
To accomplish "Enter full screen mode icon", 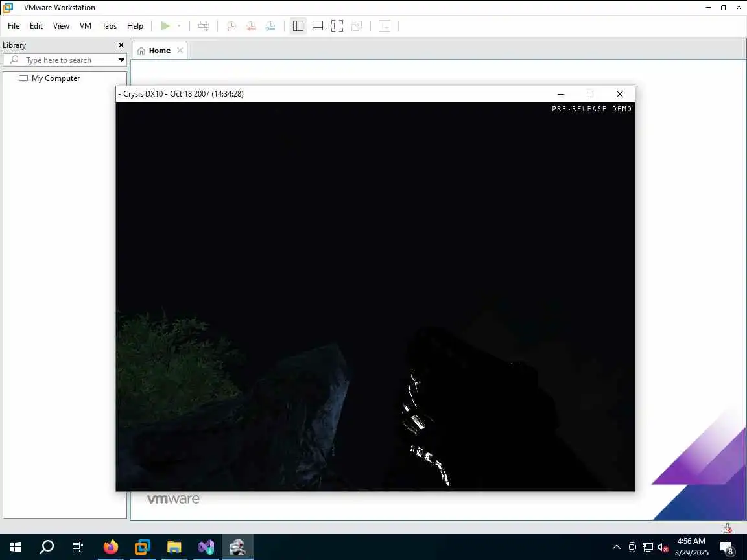I will (x=337, y=26).
